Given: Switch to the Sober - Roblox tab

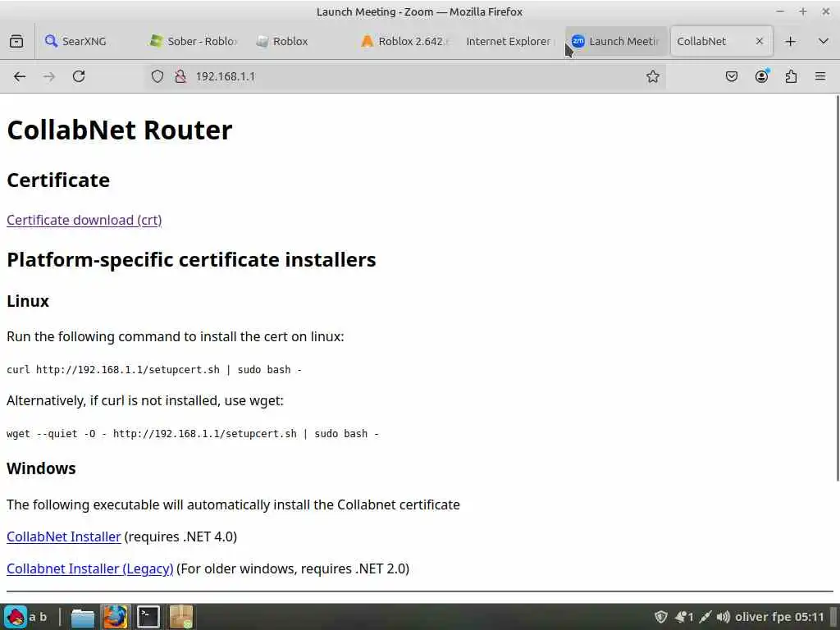Looking at the screenshot, I should pyautogui.click(x=194, y=41).
